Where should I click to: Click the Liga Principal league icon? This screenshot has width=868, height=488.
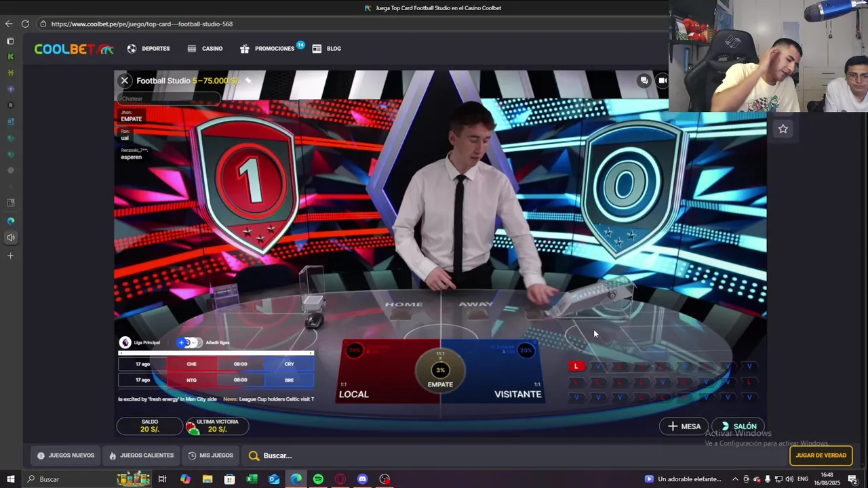coord(125,343)
